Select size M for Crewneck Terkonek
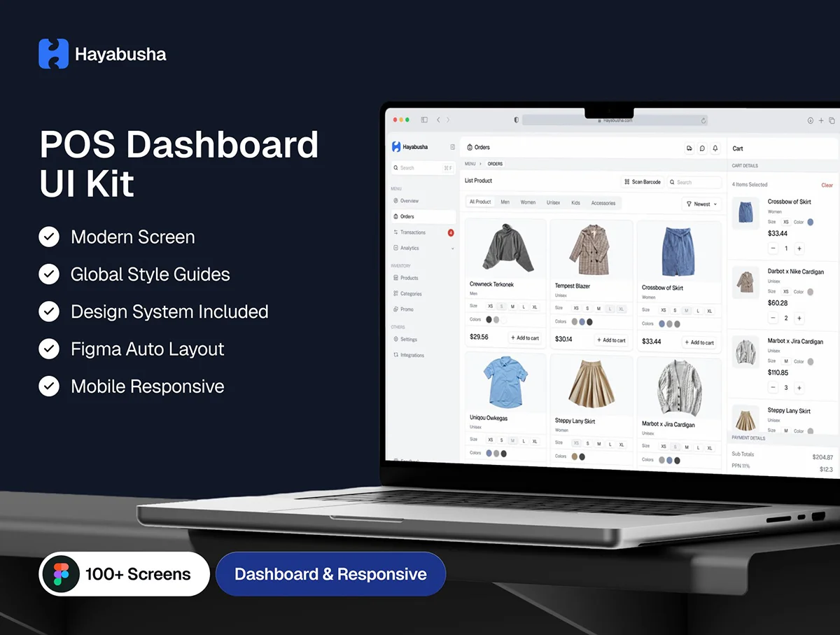840x635 pixels. pos(512,307)
